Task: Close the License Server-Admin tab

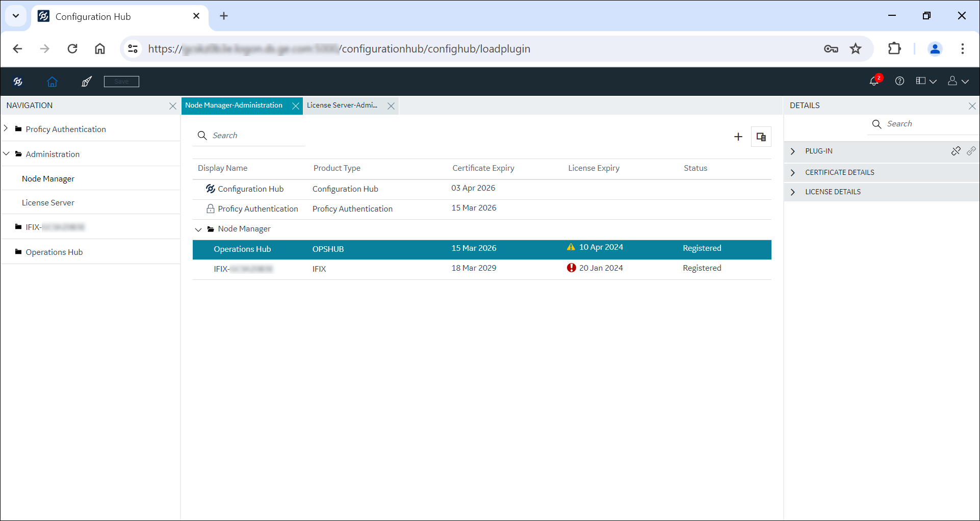Action: [391, 106]
